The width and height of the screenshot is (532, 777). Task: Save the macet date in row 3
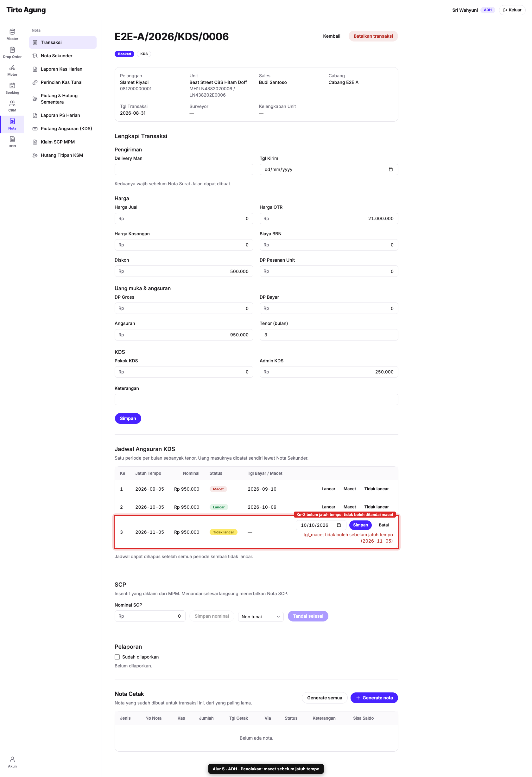point(361,525)
